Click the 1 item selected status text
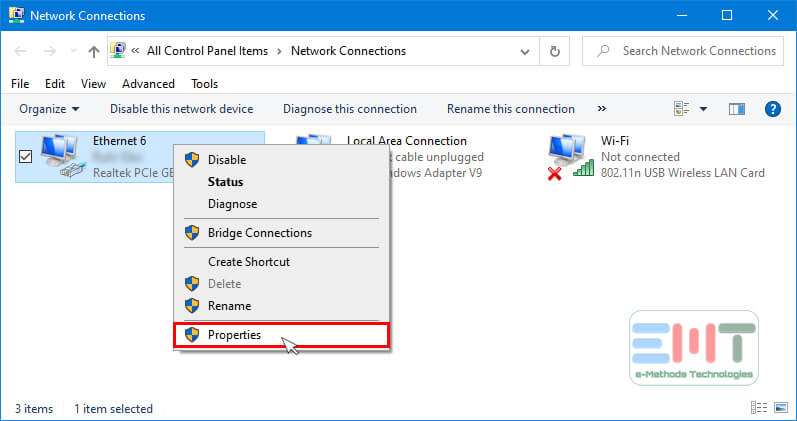This screenshot has width=797, height=421. tap(113, 409)
